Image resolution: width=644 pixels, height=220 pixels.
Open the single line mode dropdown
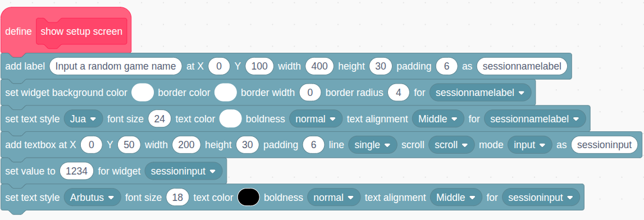[372, 145]
